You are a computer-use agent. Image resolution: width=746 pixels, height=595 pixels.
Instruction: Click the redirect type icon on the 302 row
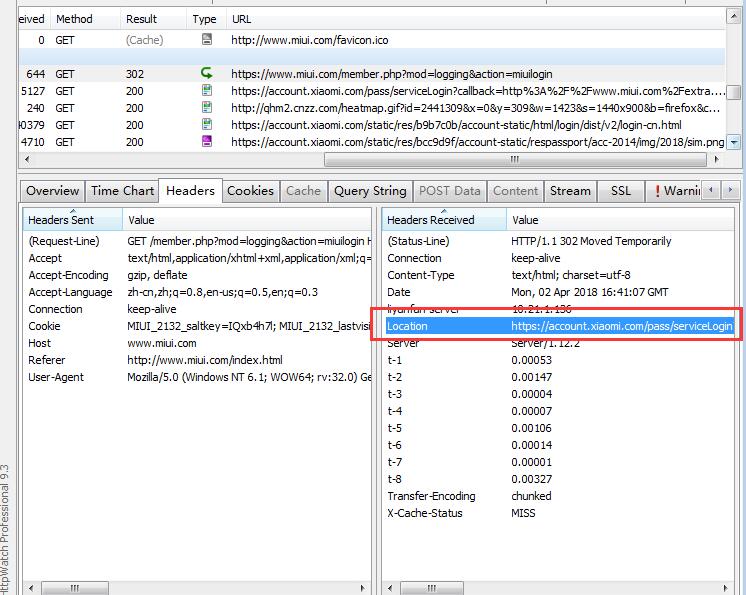207,74
